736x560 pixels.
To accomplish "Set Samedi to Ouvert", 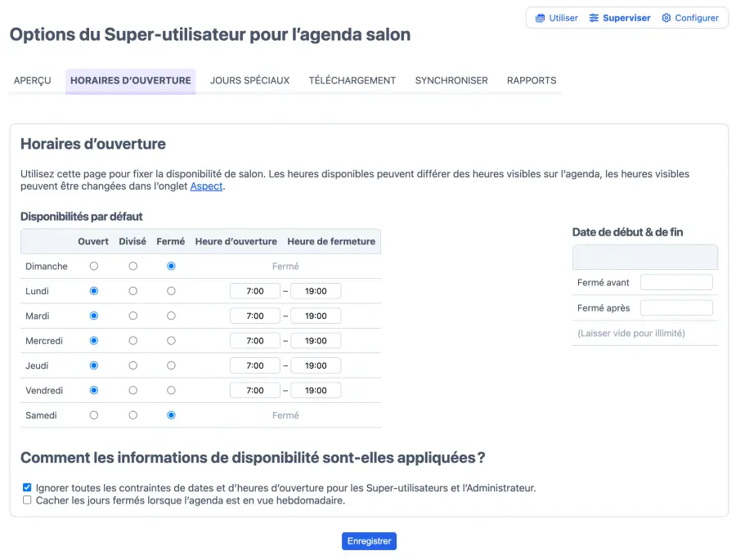I will pos(94,415).
